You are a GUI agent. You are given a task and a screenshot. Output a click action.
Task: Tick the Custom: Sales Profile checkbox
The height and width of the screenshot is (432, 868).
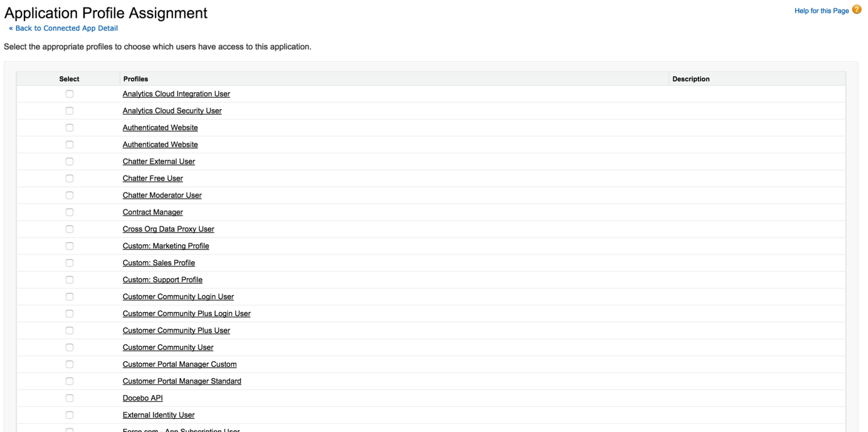[x=70, y=263]
